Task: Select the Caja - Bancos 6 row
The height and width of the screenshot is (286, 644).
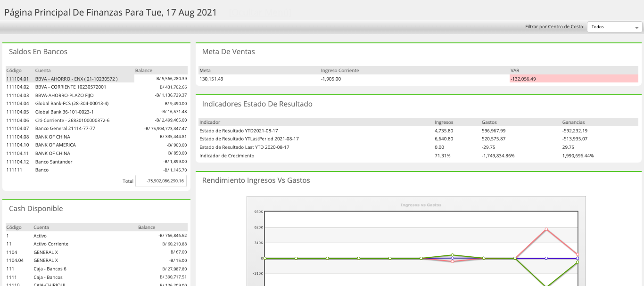Action: [97, 269]
